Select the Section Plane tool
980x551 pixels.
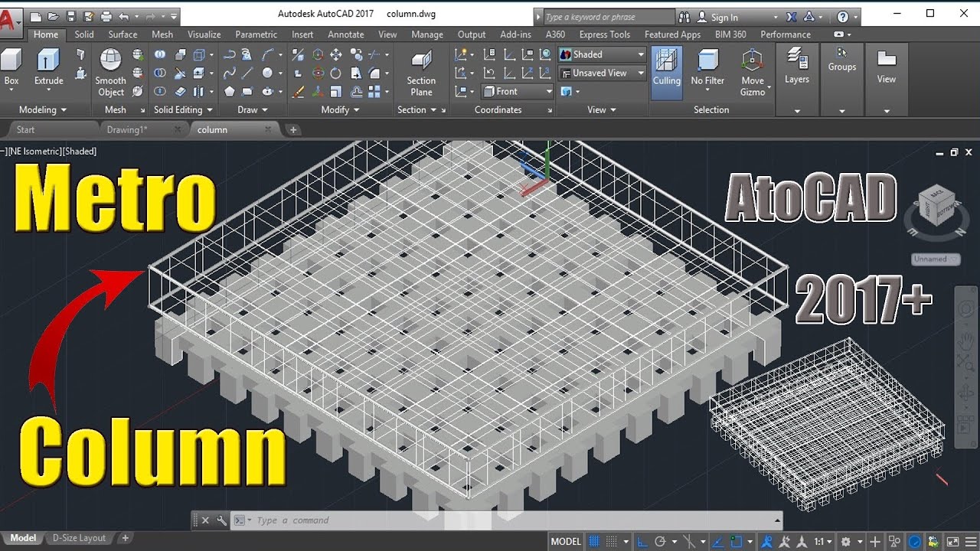click(x=421, y=73)
